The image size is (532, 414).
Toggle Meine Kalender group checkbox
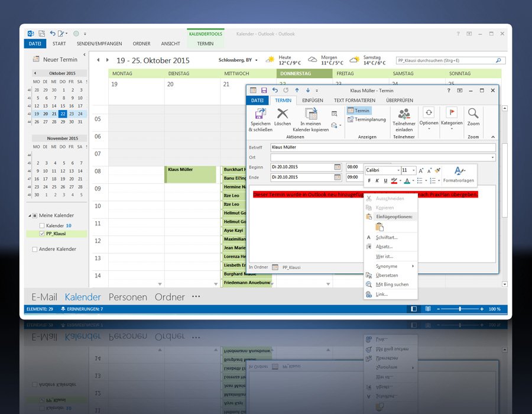pyautogui.click(x=35, y=215)
